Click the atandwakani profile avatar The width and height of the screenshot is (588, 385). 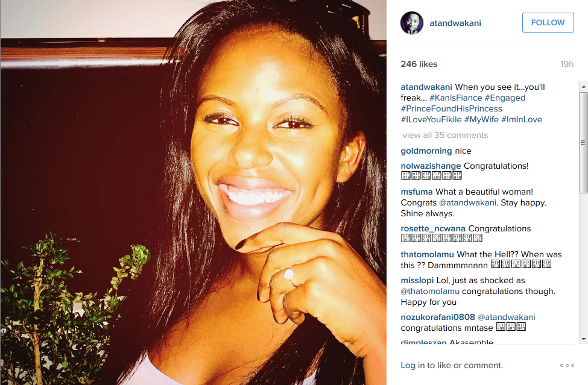pos(412,23)
